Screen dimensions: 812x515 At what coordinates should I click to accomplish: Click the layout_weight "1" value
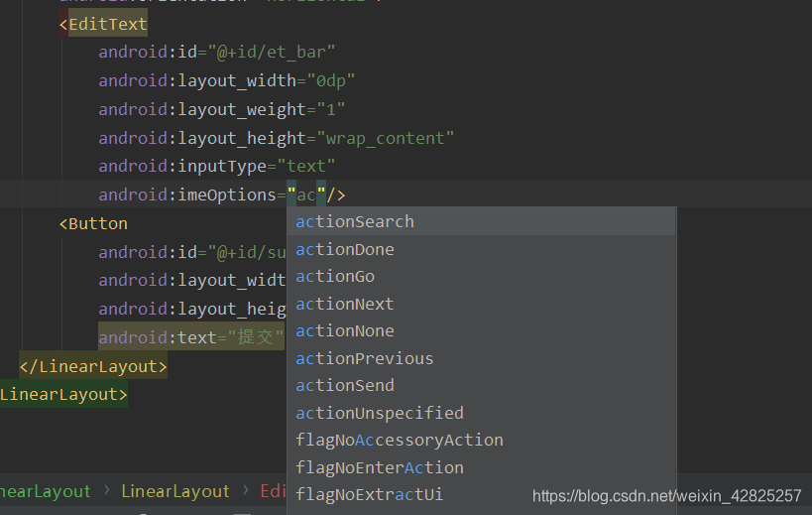(330, 109)
